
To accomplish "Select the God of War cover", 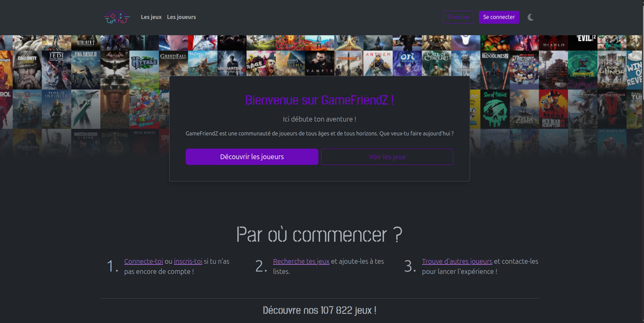I will pyautogui.click(x=27, y=109).
